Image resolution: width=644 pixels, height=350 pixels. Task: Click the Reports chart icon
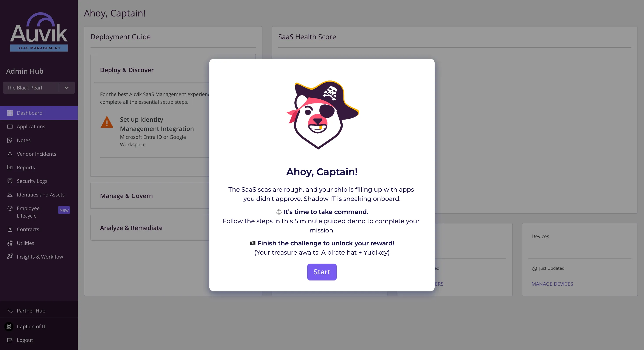[x=10, y=168]
